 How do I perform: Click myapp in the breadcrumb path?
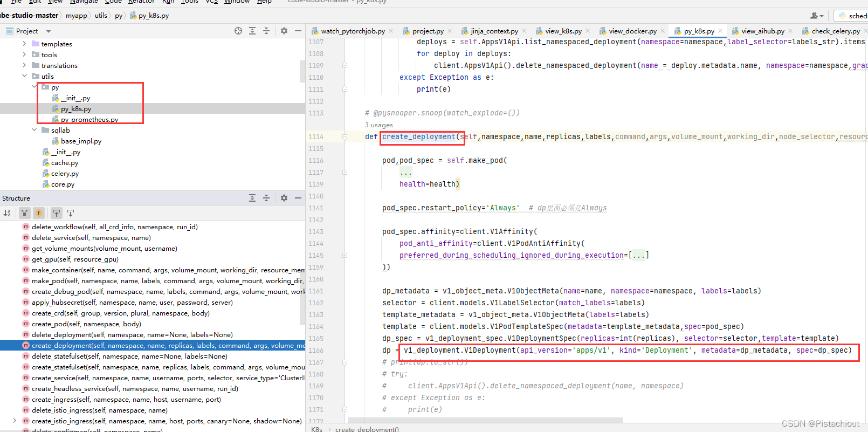(76, 16)
